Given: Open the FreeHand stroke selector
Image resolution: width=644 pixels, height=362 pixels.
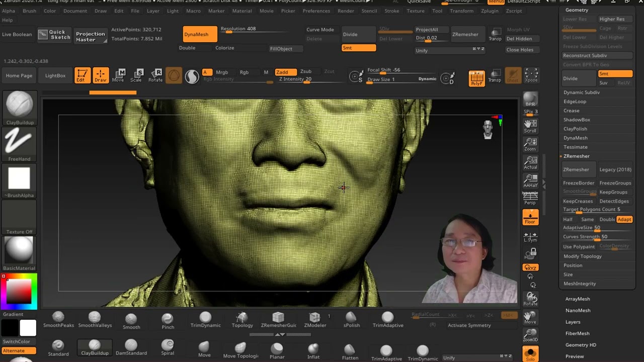Looking at the screenshot, I should (20, 144).
